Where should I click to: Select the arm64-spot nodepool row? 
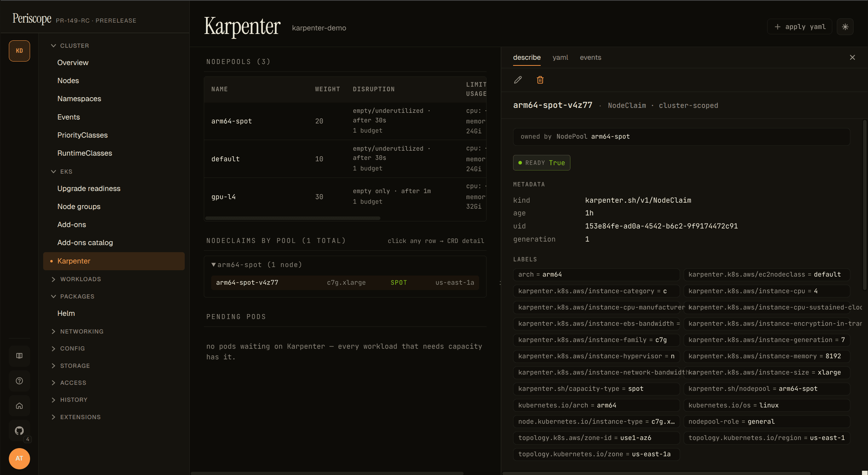pyautogui.click(x=345, y=121)
